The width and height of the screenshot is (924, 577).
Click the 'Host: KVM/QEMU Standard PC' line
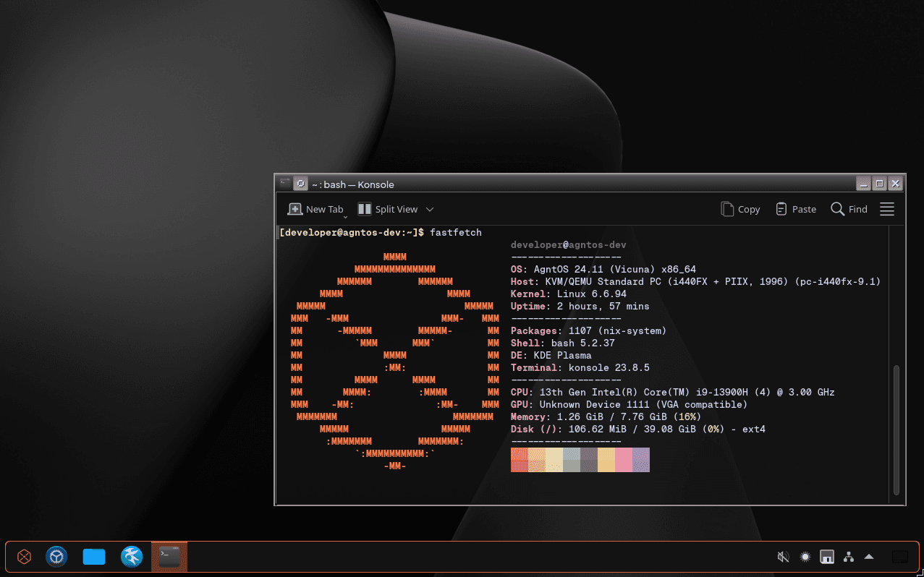pos(695,281)
